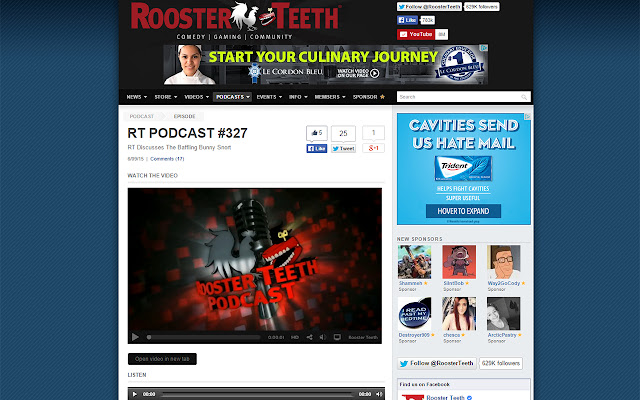640x400 pixels.
Task: Open Shammeh profile name link
Action: pos(410,283)
